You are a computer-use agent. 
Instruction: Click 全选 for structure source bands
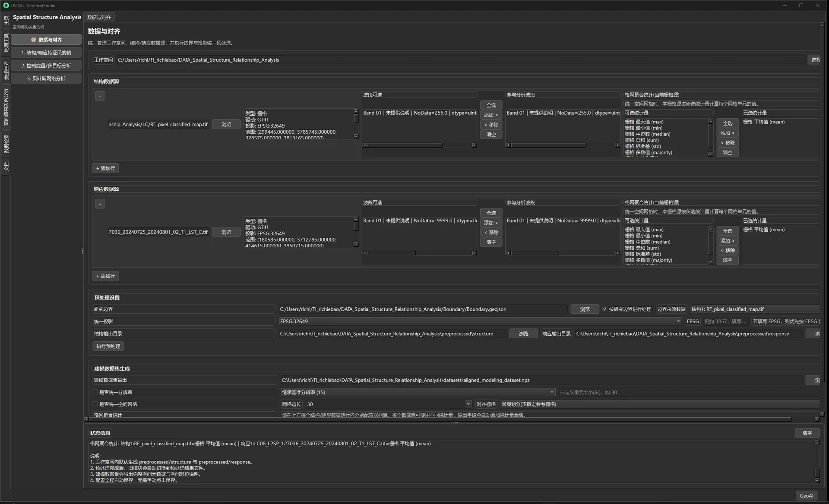[x=491, y=105]
